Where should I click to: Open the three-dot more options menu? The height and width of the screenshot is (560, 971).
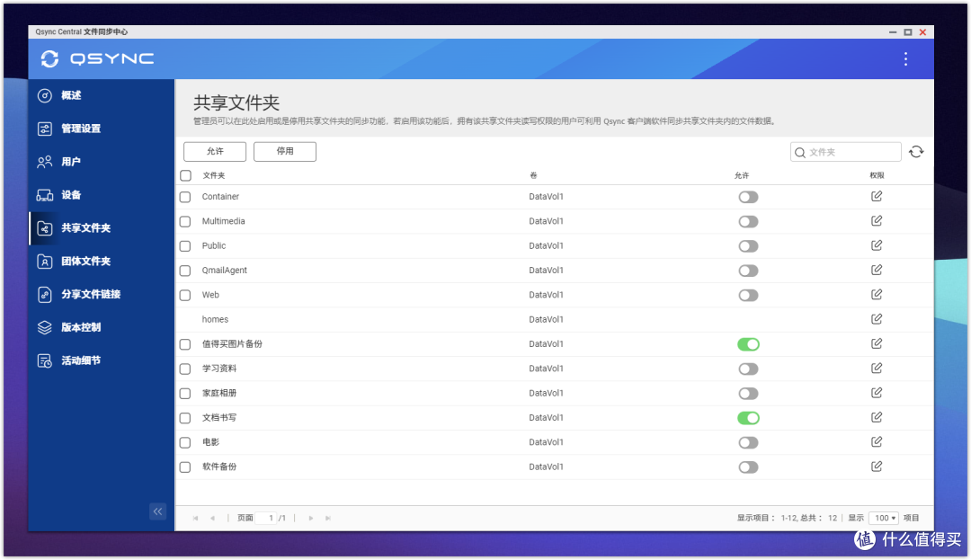pyautogui.click(x=905, y=58)
